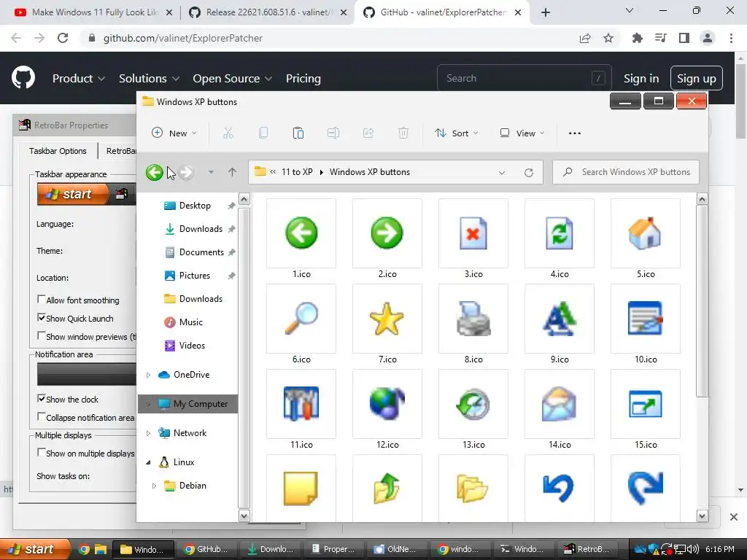
Task: Toggle Show window previews checkbox
Action: tap(42, 335)
